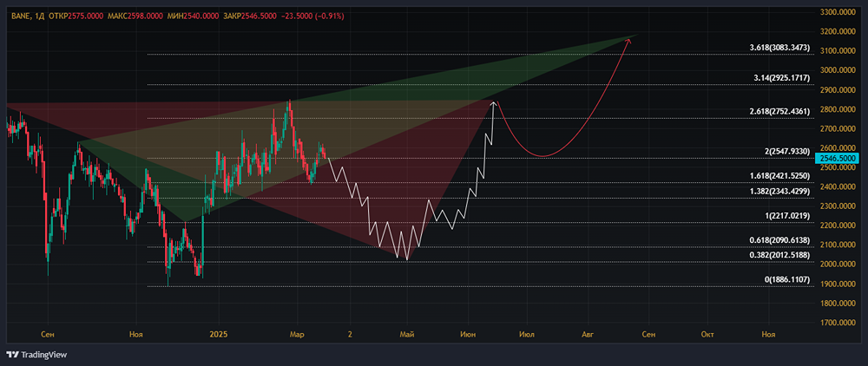Click the BANE symbol name in legend
The image size is (868, 366).
pyautogui.click(x=20, y=16)
